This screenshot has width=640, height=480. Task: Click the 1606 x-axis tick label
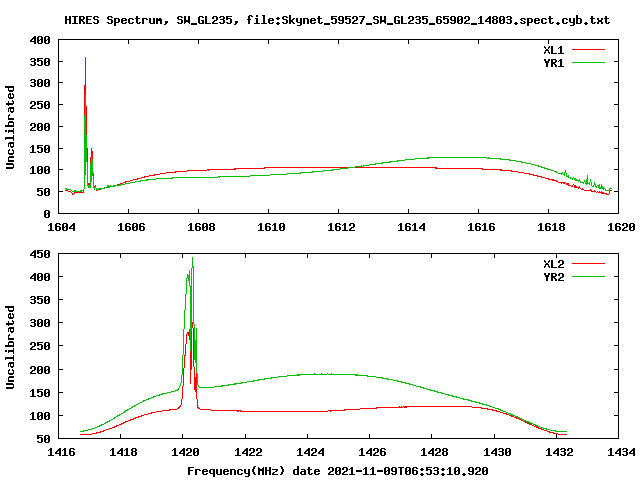[x=131, y=227]
